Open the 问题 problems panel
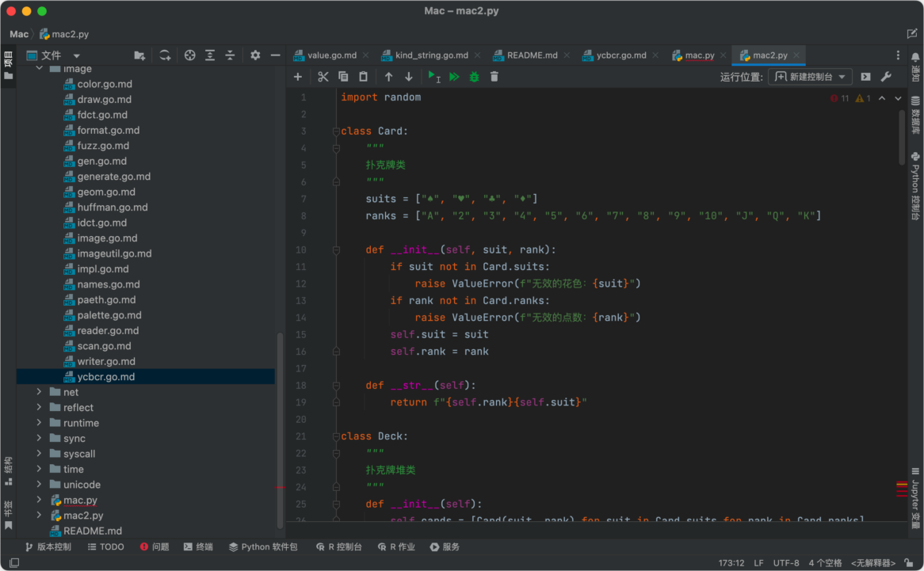 (155, 547)
